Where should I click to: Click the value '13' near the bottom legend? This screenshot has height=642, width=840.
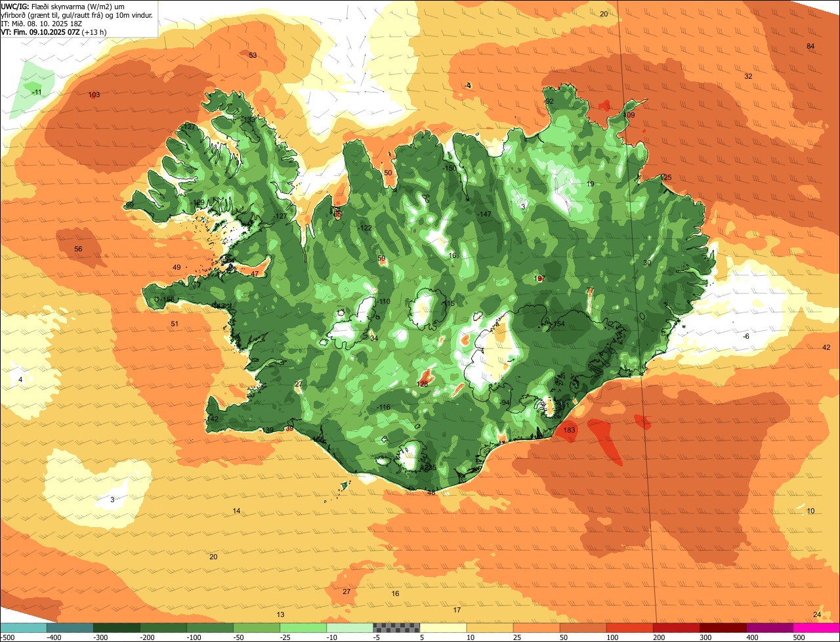coord(280,614)
